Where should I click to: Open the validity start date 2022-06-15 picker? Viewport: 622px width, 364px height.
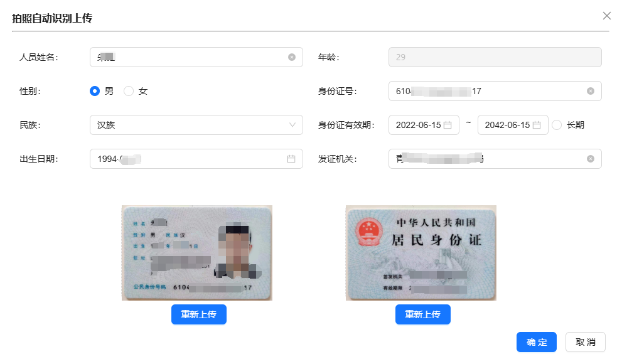419,125
